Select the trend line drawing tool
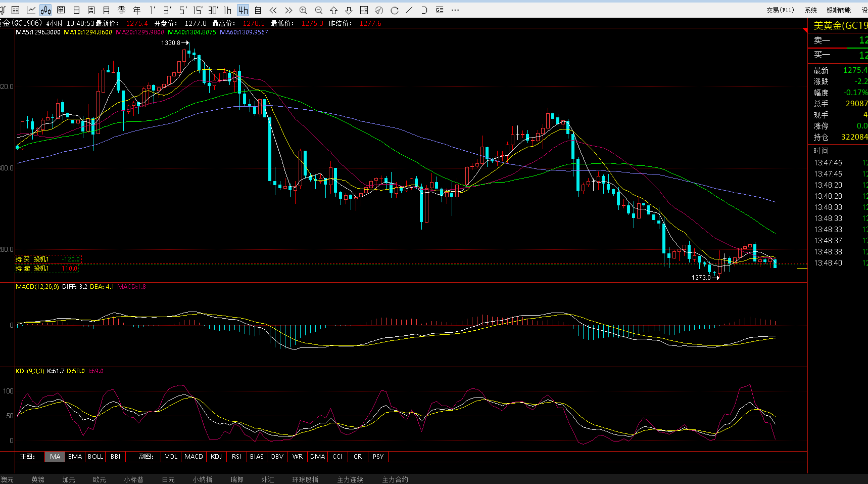This screenshot has height=484, width=868. (409, 10)
